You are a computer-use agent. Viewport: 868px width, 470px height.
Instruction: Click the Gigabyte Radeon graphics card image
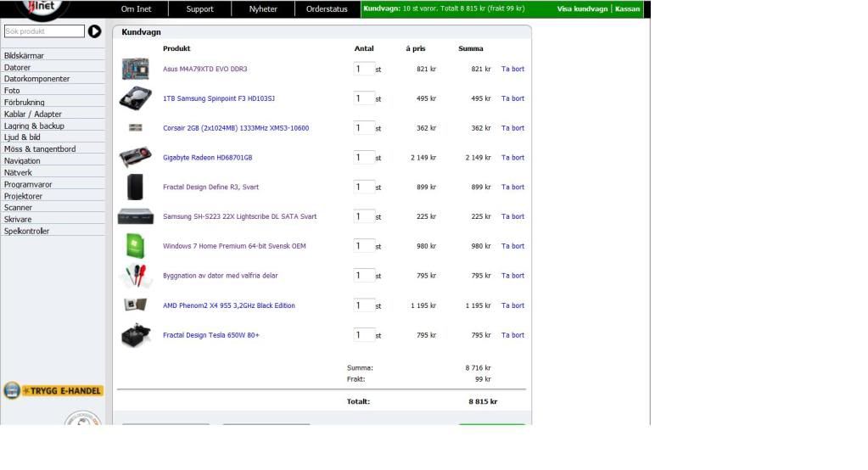click(135, 158)
